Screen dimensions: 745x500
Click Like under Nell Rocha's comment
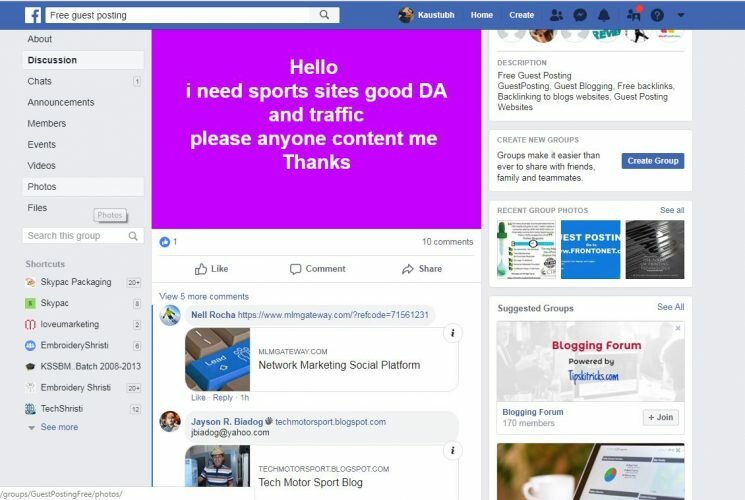click(198, 398)
